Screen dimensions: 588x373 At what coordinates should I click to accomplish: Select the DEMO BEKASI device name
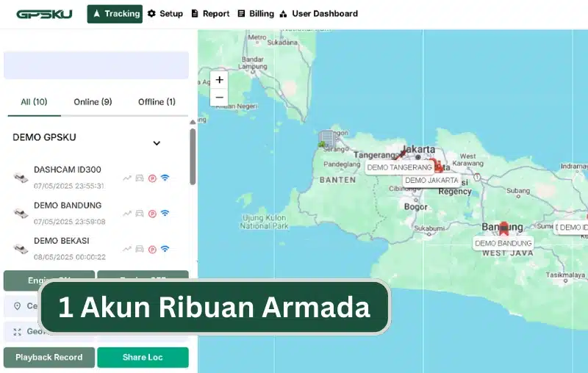(x=62, y=241)
